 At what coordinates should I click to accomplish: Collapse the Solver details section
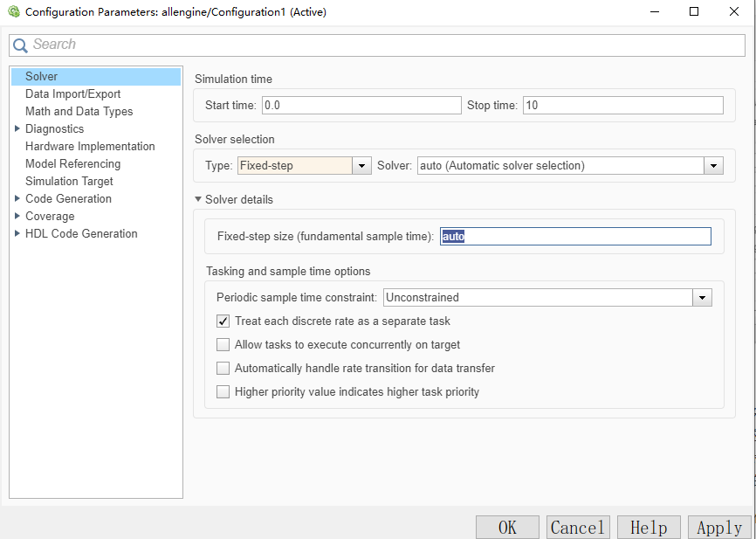coord(198,200)
